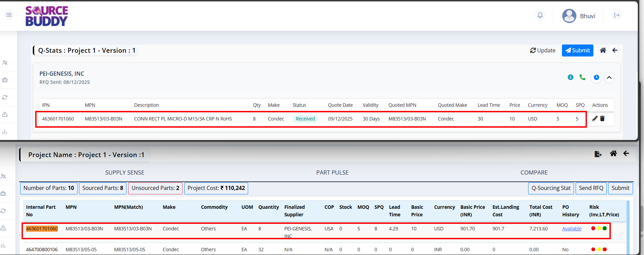Viewport: 644px width, 255px height.
Task: Click the export icon in Project Name header
Action: (x=598, y=154)
